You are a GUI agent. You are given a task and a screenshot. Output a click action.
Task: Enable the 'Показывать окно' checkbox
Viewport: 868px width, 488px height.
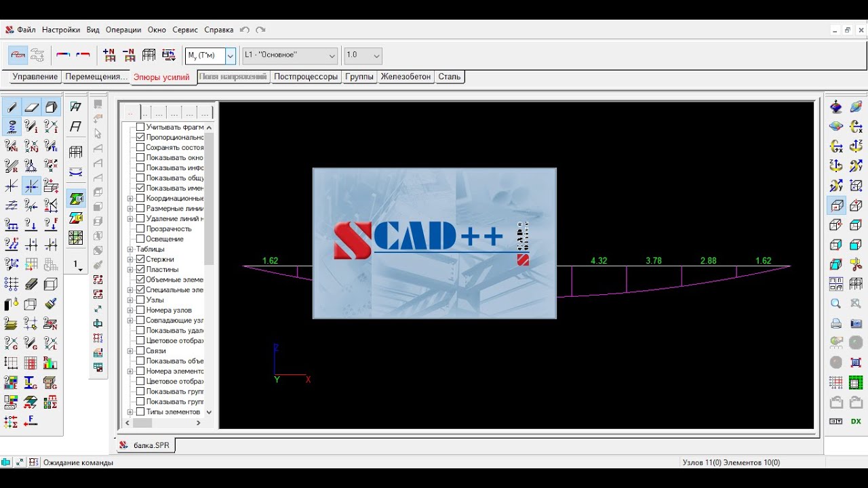140,157
